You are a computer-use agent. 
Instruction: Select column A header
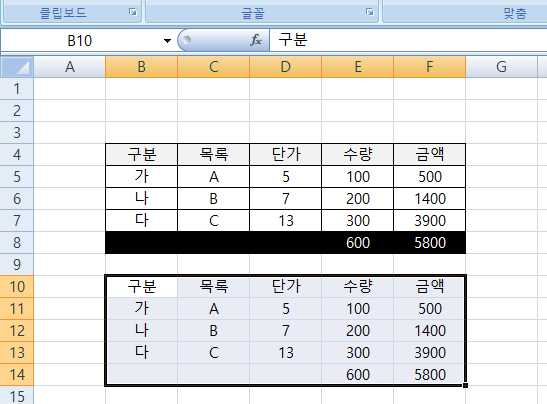click(70, 67)
